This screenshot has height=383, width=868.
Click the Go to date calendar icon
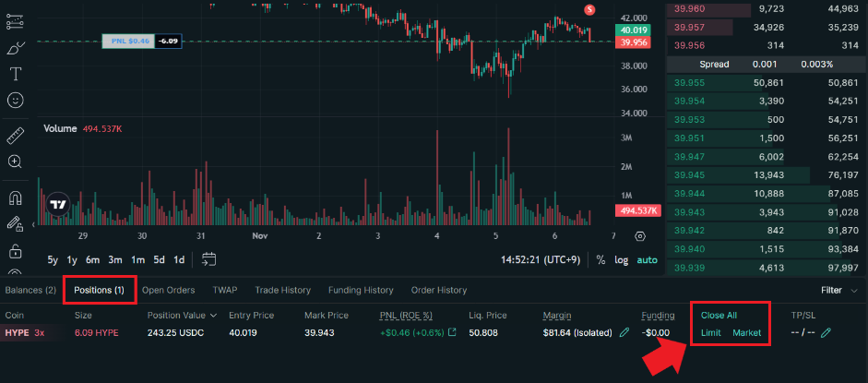coord(209,259)
